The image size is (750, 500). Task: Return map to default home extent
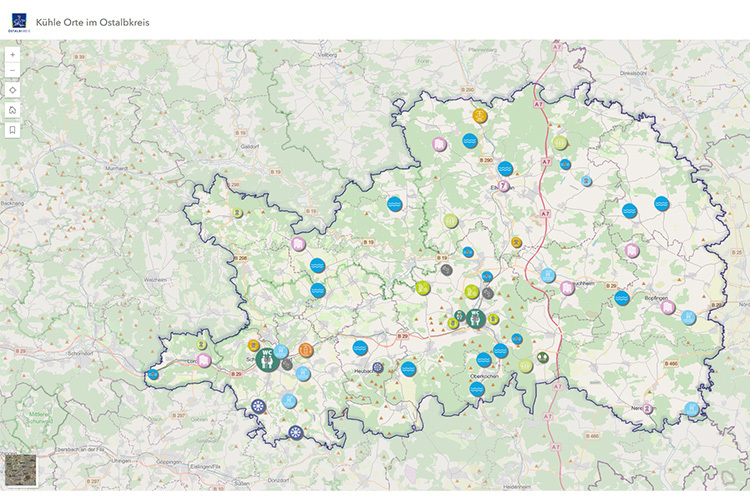(12, 110)
